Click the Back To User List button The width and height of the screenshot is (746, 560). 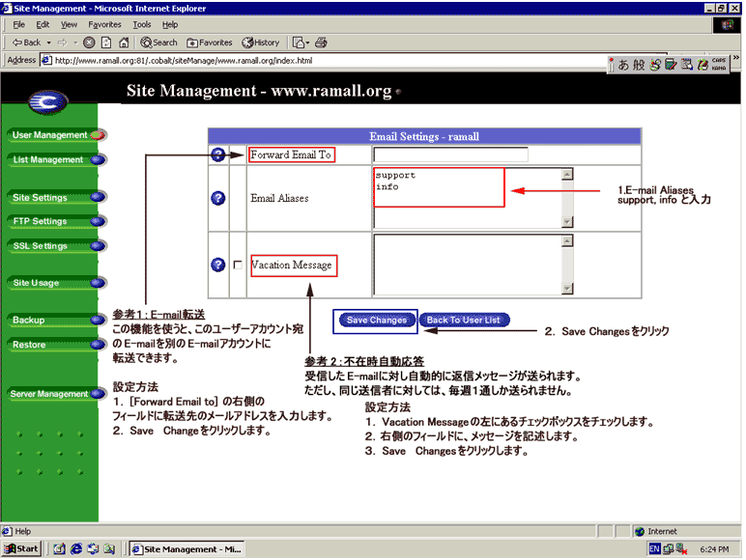(x=465, y=321)
